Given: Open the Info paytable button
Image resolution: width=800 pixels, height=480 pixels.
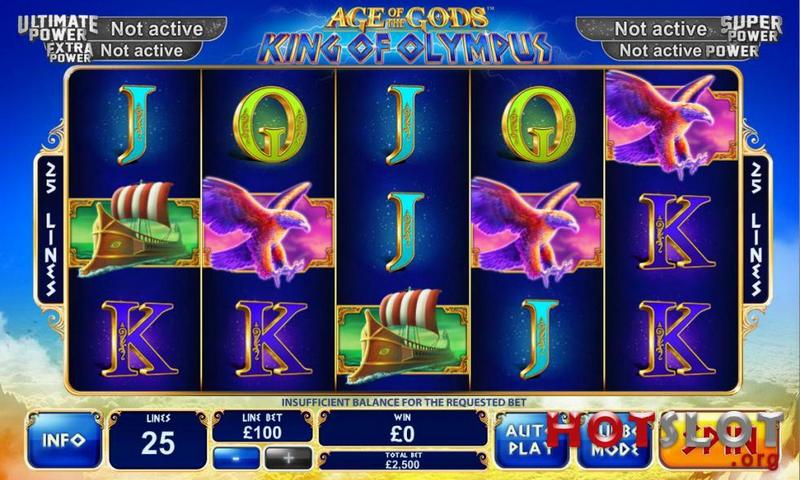Looking at the screenshot, I should [64, 440].
